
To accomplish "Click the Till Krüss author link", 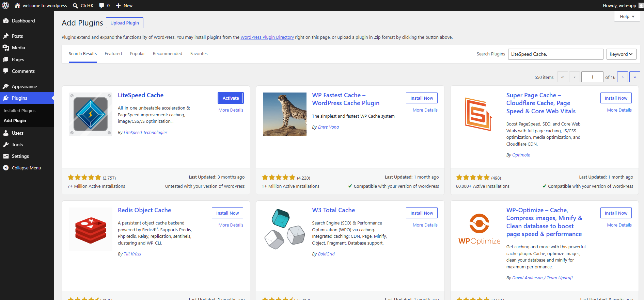I will (x=132, y=254).
